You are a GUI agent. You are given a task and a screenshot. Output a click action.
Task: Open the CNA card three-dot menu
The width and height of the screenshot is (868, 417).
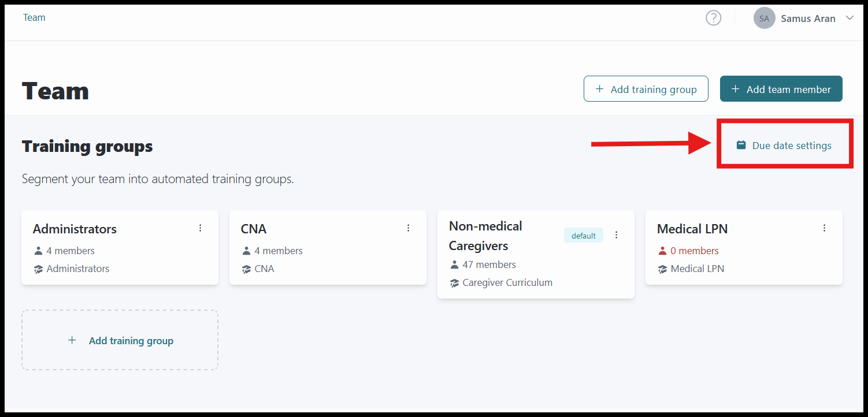[x=409, y=228]
